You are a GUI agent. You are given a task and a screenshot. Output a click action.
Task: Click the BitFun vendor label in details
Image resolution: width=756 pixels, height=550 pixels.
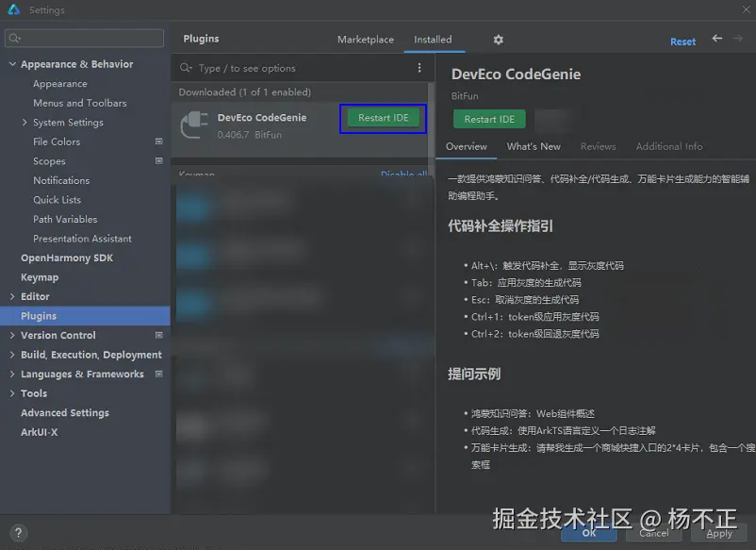[x=465, y=96]
